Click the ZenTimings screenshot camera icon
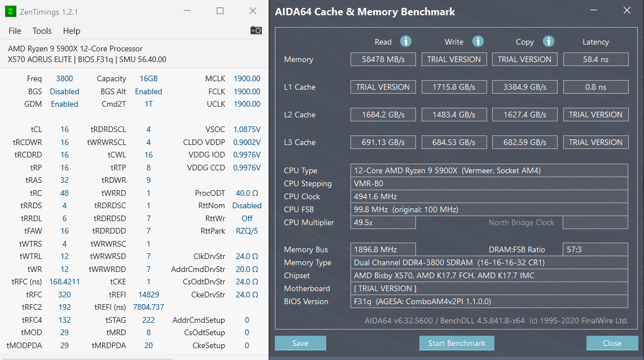 point(256,30)
